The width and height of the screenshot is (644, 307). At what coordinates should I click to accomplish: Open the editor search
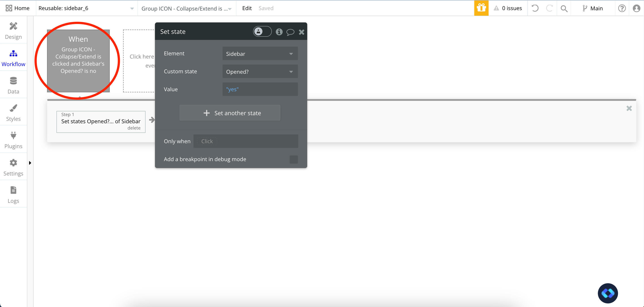click(x=564, y=8)
